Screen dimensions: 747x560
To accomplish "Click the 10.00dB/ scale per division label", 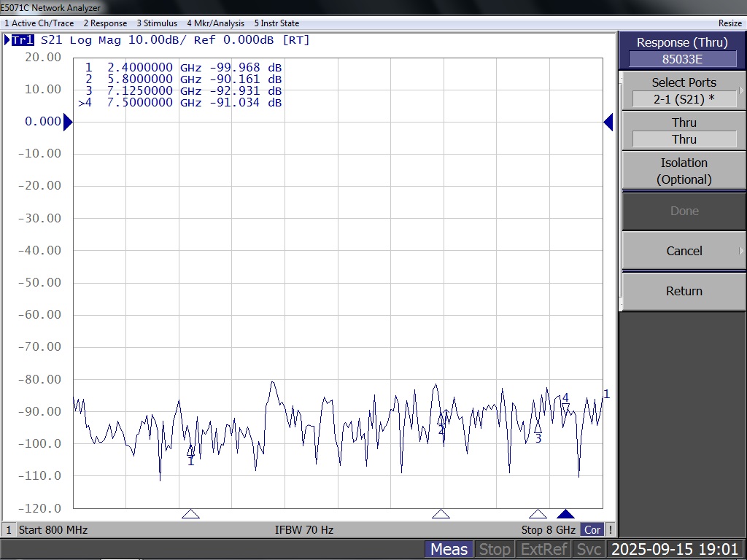I will pos(158,40).
